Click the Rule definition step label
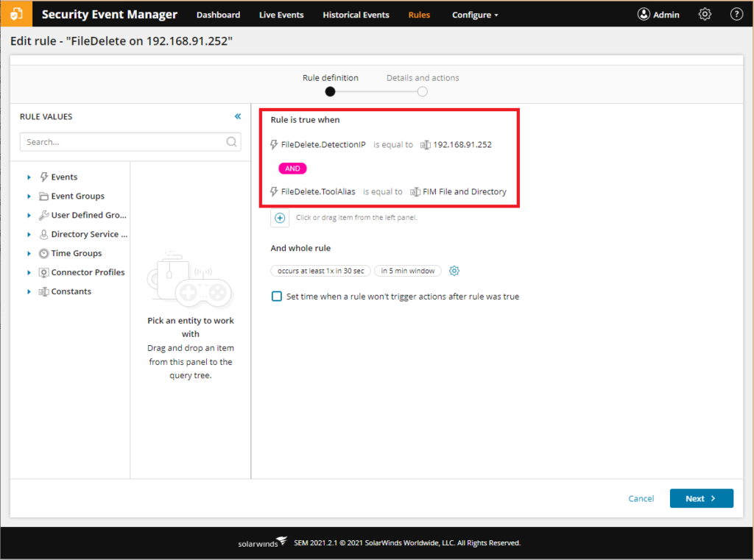Image resolution: width=754 pixels, height=560 pixels. tap(331, 78)
